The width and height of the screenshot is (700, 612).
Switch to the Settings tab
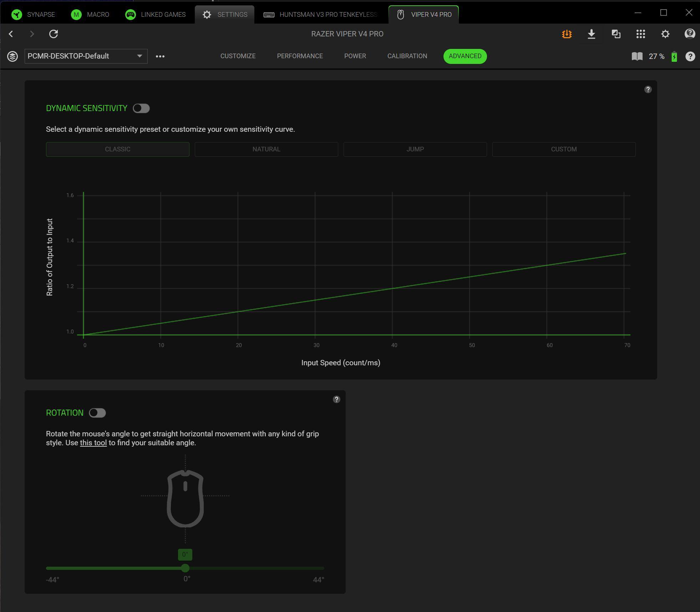[225, 15]
